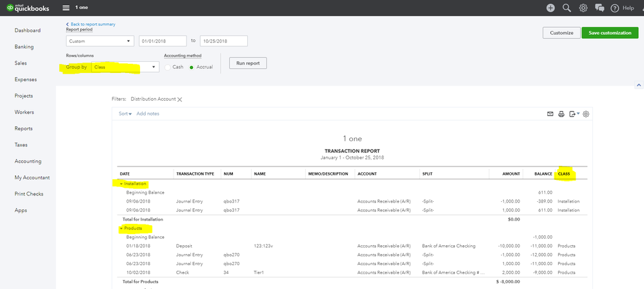Click the start date field 01/01/2018
Image resolution: width=644 pixels, height=289 pixels.
point(163,41)
